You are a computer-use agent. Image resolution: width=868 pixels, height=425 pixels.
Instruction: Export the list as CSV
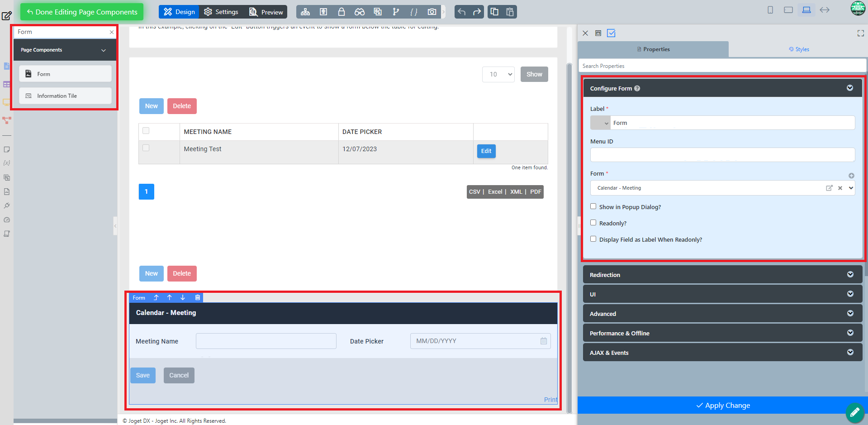pos(474,191)
